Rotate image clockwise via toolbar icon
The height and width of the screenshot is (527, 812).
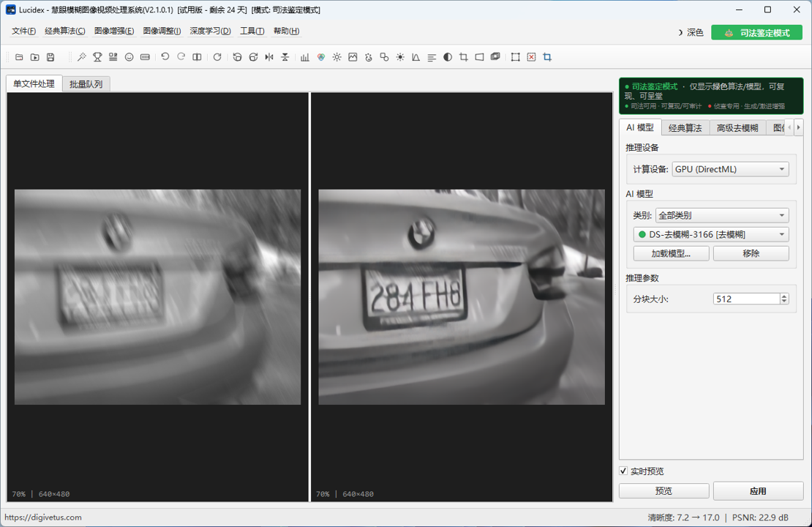pyautogui.click(x=253, y=57)
